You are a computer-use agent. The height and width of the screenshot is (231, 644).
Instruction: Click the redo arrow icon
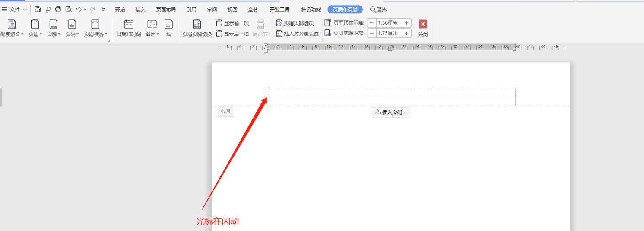pos(92,9)
